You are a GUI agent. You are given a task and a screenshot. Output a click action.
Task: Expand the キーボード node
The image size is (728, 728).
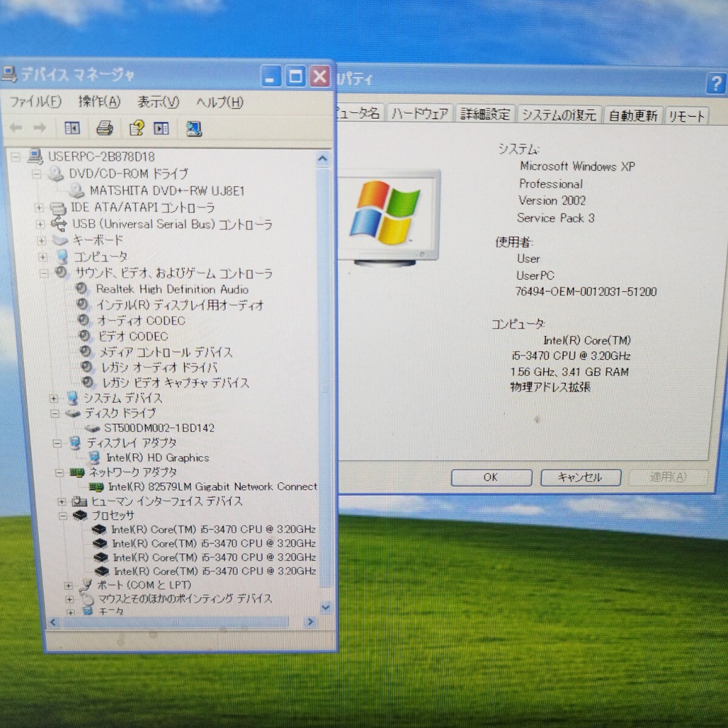tap(42, 240)
